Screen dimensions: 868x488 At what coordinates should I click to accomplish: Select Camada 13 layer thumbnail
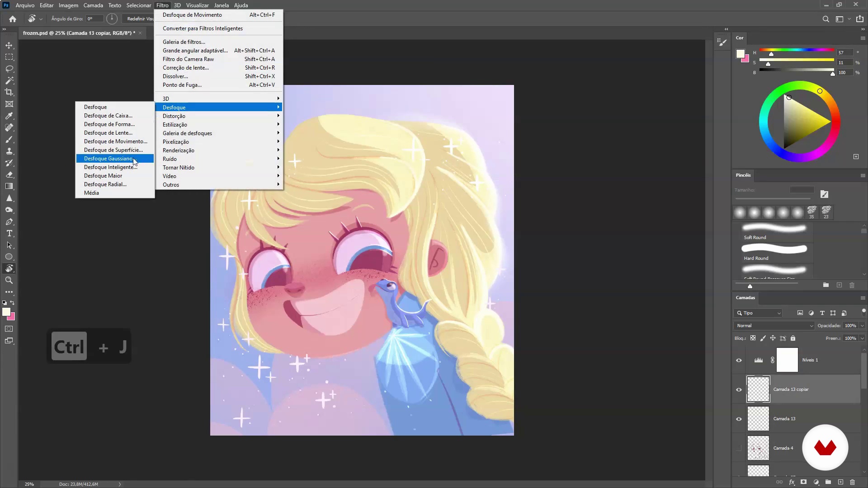click(x=758, y=419)
